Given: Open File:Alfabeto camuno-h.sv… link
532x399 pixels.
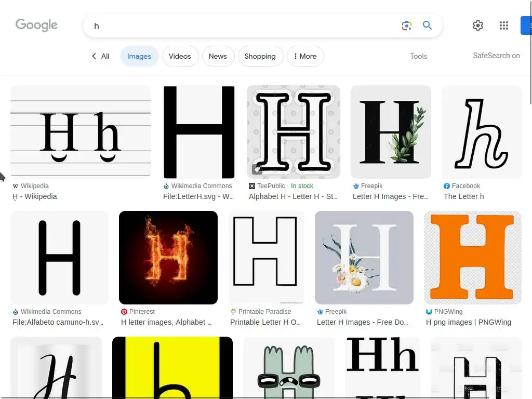Looking at the screenshot, I should (58, 322).
